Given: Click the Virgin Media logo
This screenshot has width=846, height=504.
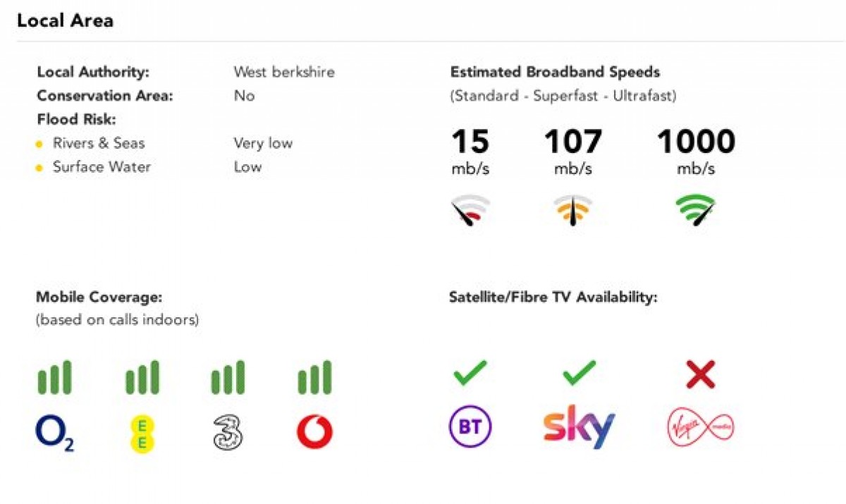Looking at the screenshot, I should pos(701,426).
